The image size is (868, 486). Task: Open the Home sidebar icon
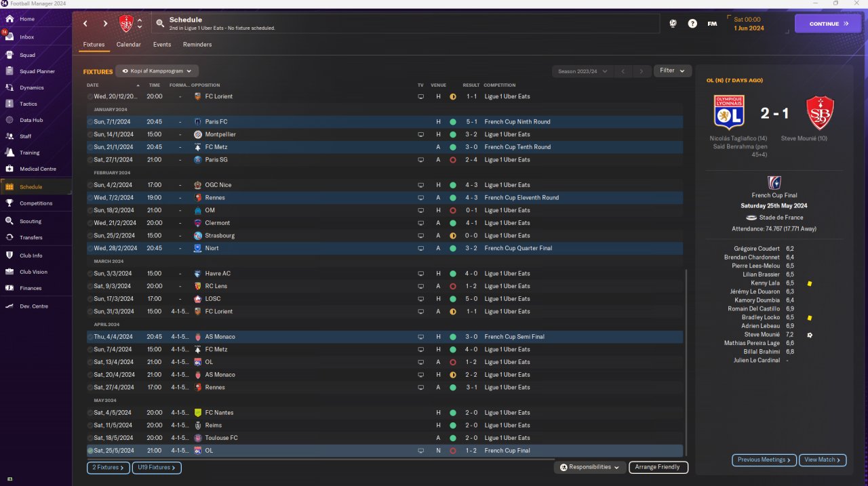(9, 19)
